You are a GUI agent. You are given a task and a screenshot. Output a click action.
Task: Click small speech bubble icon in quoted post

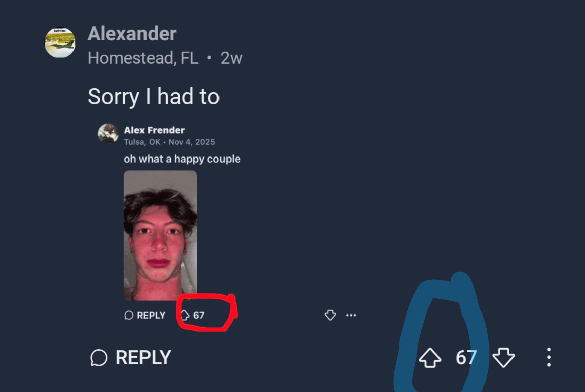click(x=129, y=315)
